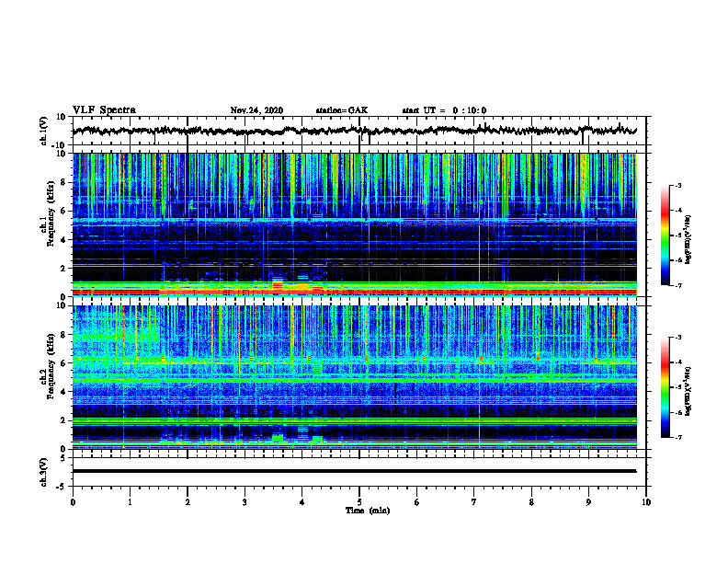Click the "8" kHz tick of ch.1 spectrogram
This screenshot has width=728, height=563.
click(x=64, y=182)
